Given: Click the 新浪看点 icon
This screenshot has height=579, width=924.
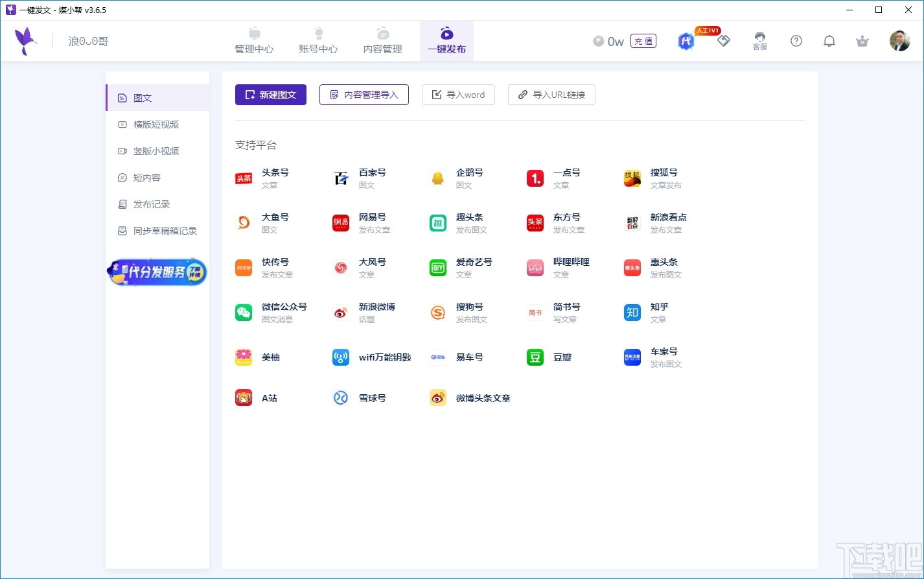Looking at the screenshot, I should click(632, 223).
